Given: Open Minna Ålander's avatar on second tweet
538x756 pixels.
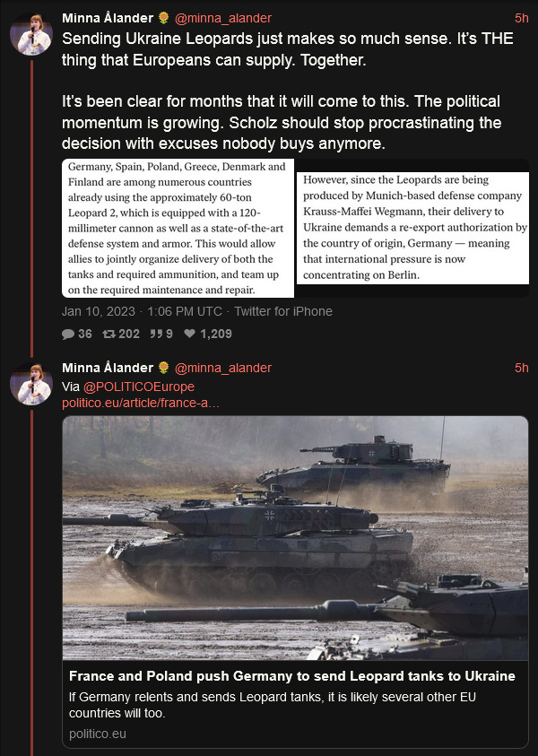Looking at the screenshot, I should pos(31,384).
